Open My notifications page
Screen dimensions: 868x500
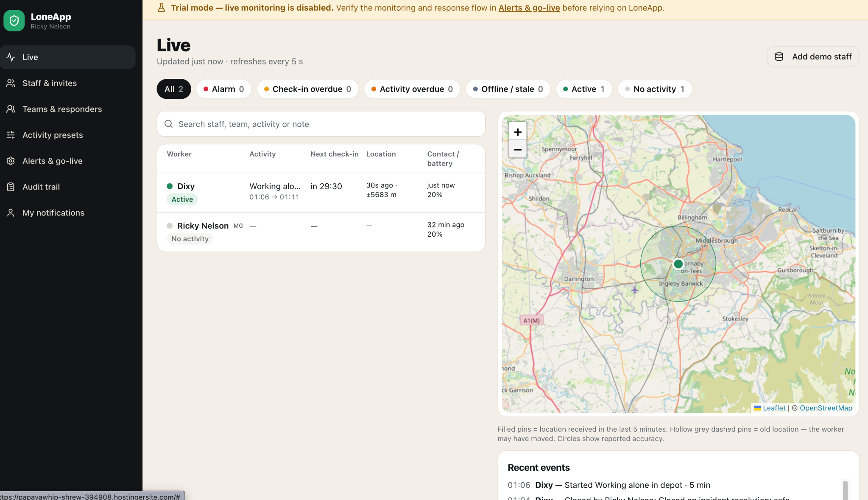pos(68,212)
